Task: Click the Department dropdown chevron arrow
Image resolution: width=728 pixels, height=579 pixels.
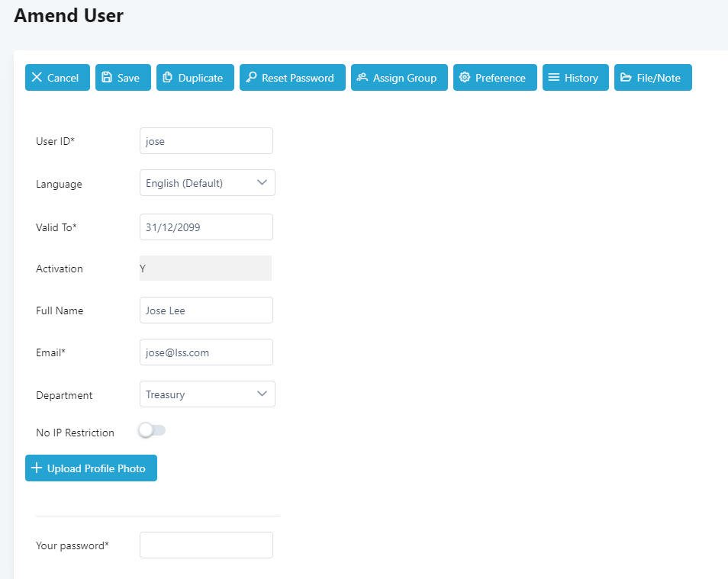Action: pyautogui.click(x=262, y=394)
